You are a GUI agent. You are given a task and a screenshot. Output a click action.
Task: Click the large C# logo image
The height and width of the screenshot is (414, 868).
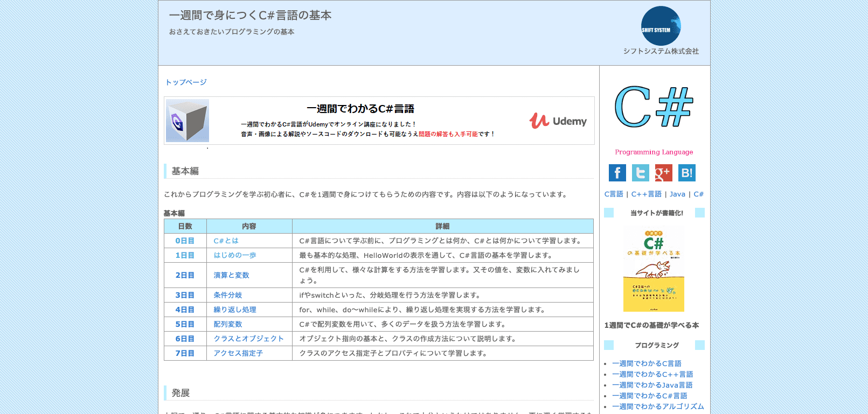coord(654,107)
